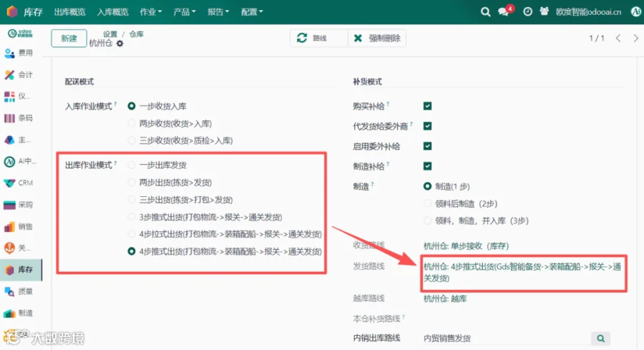Viewport: 644px width, 350px height.
Task: Select 一步出库发货 radio option
Action: click(x=132, y=165)
